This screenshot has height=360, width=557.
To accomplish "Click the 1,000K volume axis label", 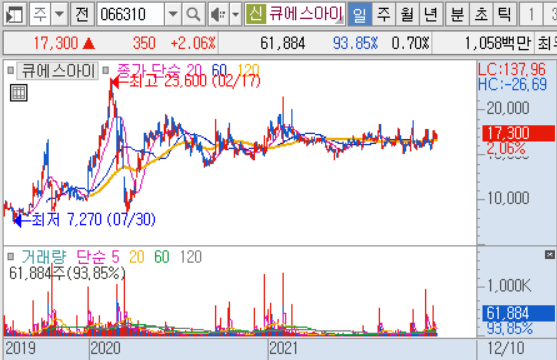I will pos(509,285).
